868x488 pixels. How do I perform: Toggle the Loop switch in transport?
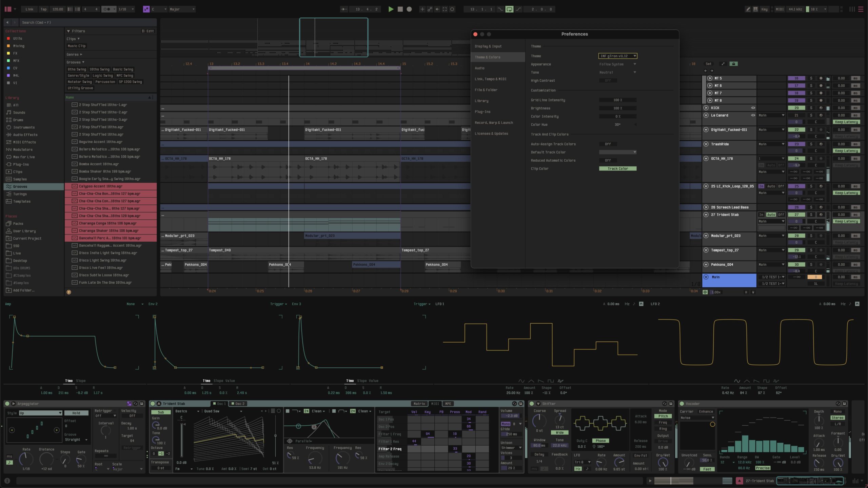[509, 9]
